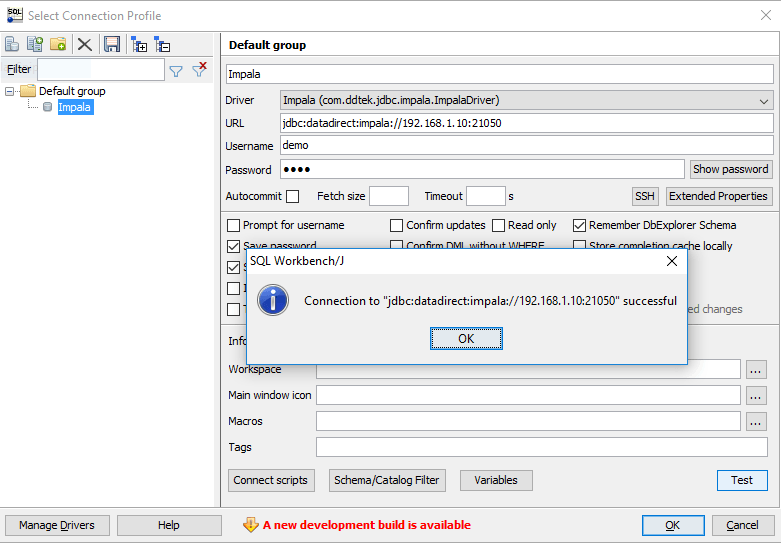Click the Fetch size input

pyautogui.click(x=389, y=196)
